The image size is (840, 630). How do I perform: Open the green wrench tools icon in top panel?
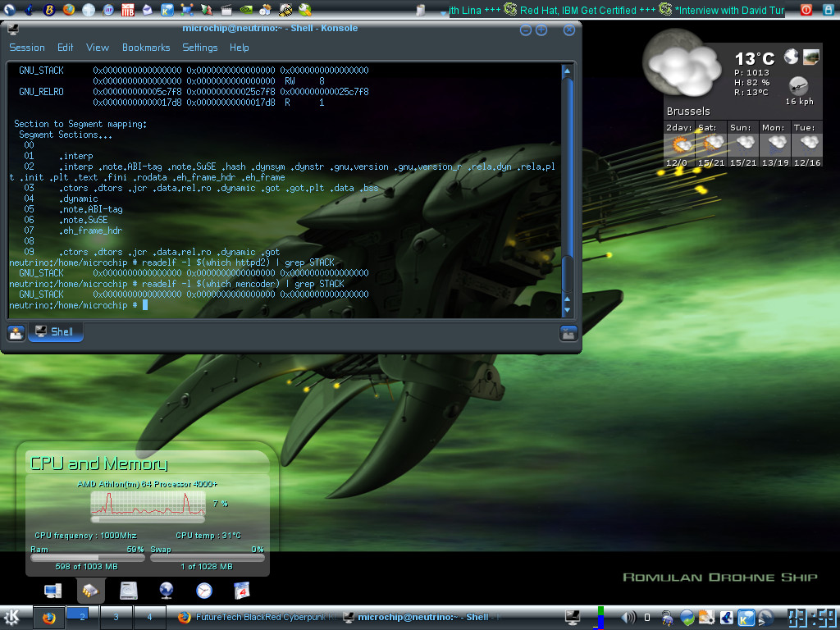305,9
